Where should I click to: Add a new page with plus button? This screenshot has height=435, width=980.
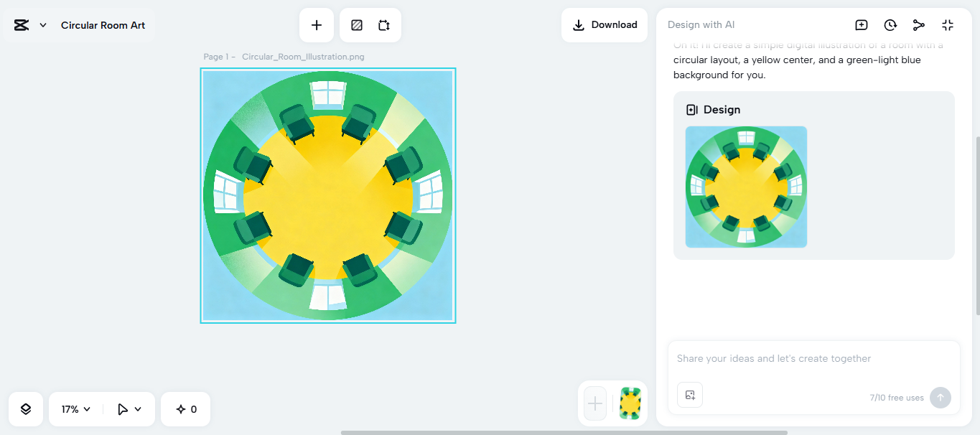[595, 403]
